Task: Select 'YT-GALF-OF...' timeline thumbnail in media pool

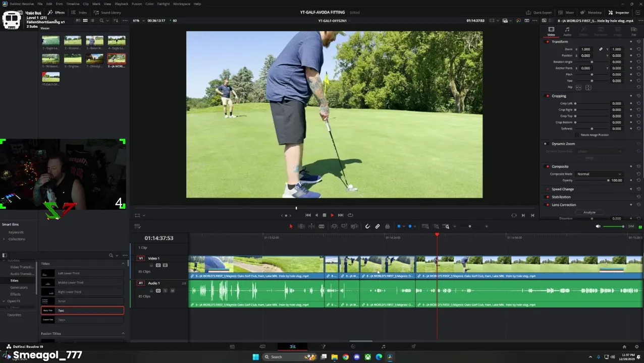Action: coord(50,78)
